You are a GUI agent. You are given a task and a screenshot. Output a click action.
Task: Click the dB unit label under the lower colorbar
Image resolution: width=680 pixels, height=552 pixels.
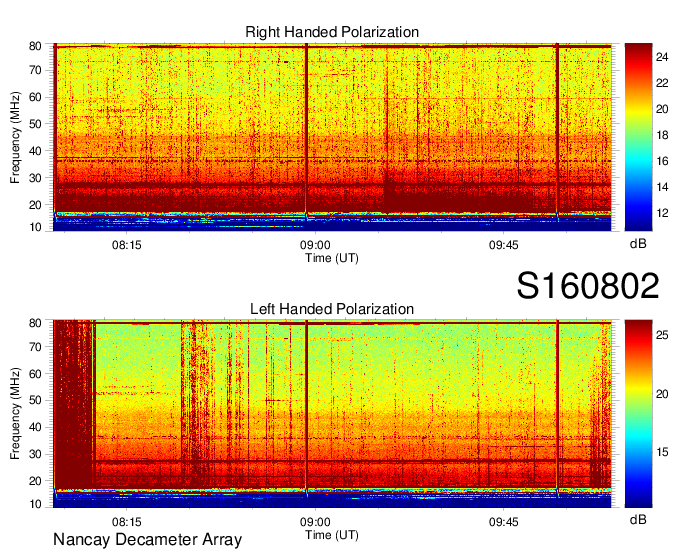coord(638,519)
